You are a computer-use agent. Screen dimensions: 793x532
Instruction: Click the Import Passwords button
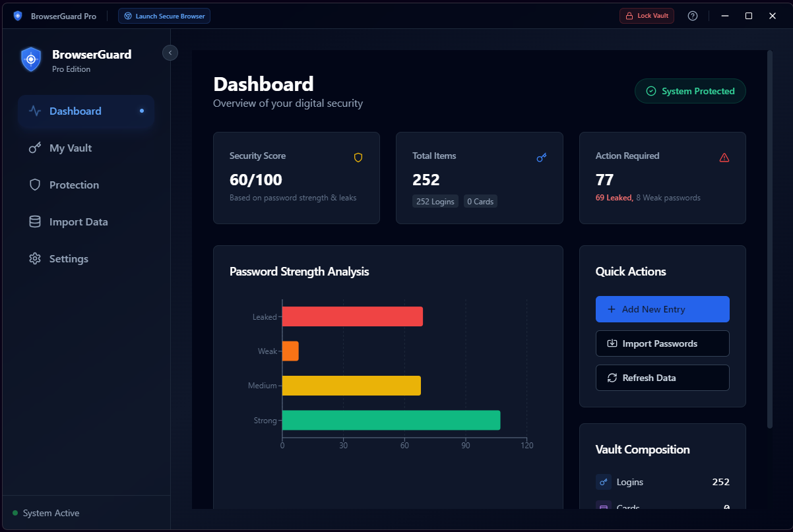coord(662,343)
